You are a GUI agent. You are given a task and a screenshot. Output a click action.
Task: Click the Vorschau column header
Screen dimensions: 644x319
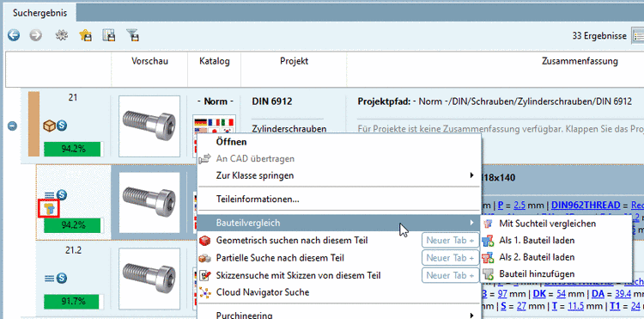(149, 61)
